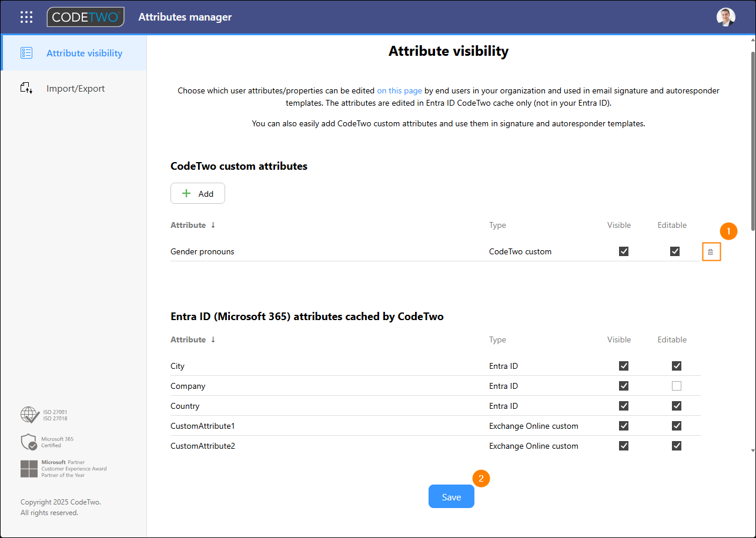Uncheck Visible for Gender pronouns
Image resolution: width=756 pixels, height=538 pixels.
(624, 251)
